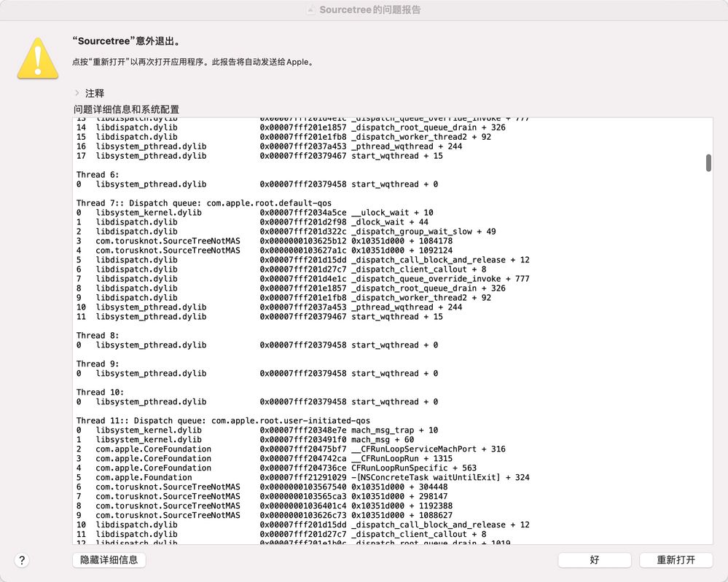Click the mach_msg_trap + 10 line

pos(257,430)
